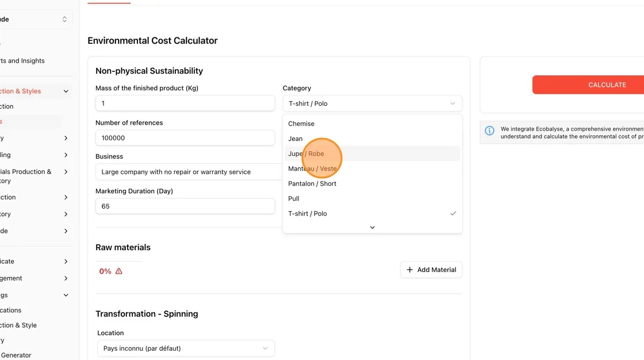Select Chemise from the category list

click(371, 124)
